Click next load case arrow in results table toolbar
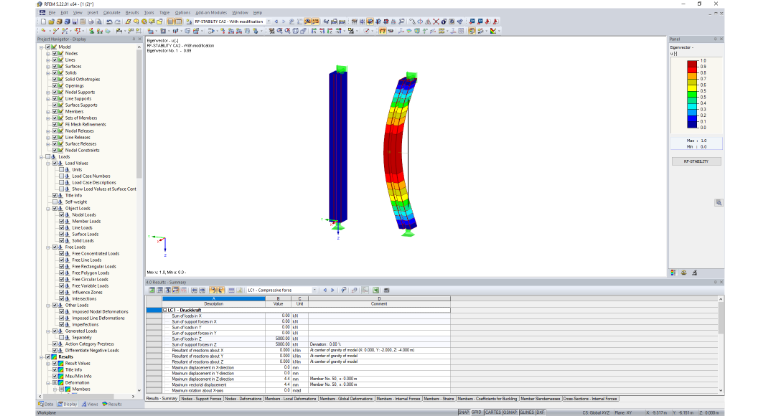The image size is (760, 416). [x=332, y=290]
